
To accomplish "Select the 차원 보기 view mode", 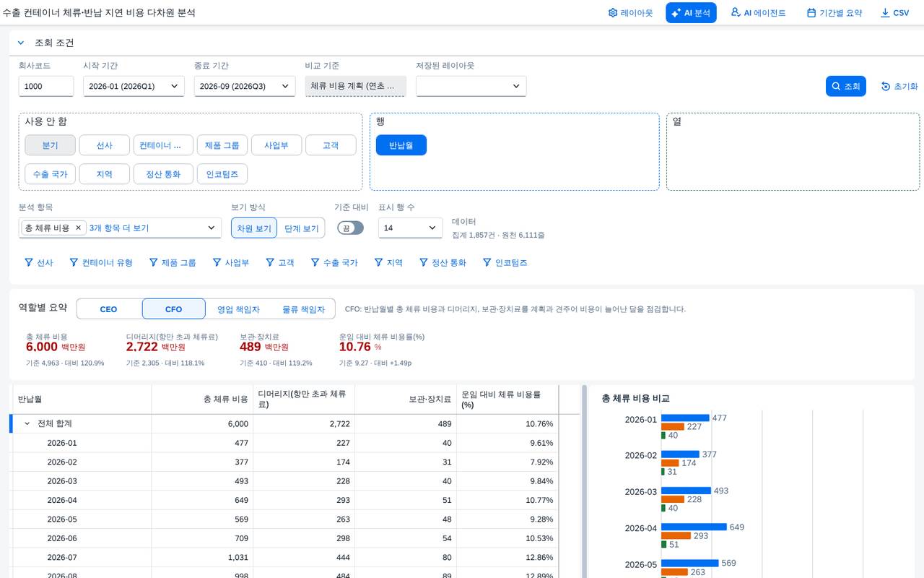I will click(254, 228).
